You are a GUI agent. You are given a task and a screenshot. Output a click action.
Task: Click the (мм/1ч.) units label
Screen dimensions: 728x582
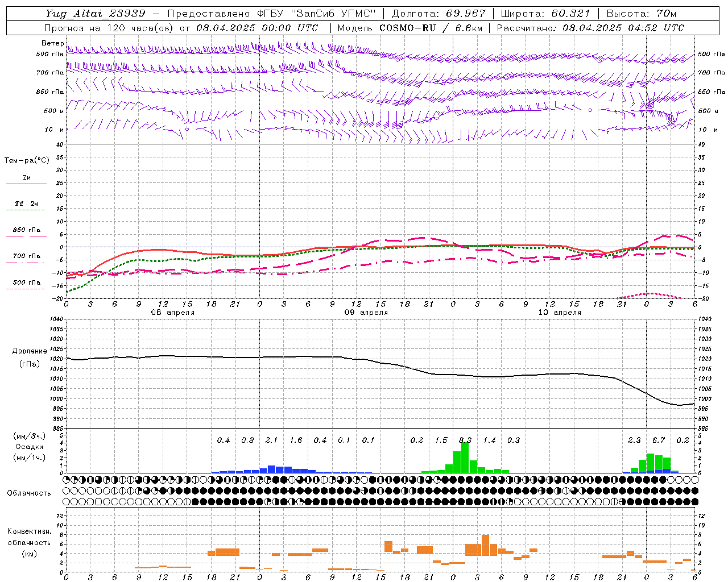tap(30, 458)
